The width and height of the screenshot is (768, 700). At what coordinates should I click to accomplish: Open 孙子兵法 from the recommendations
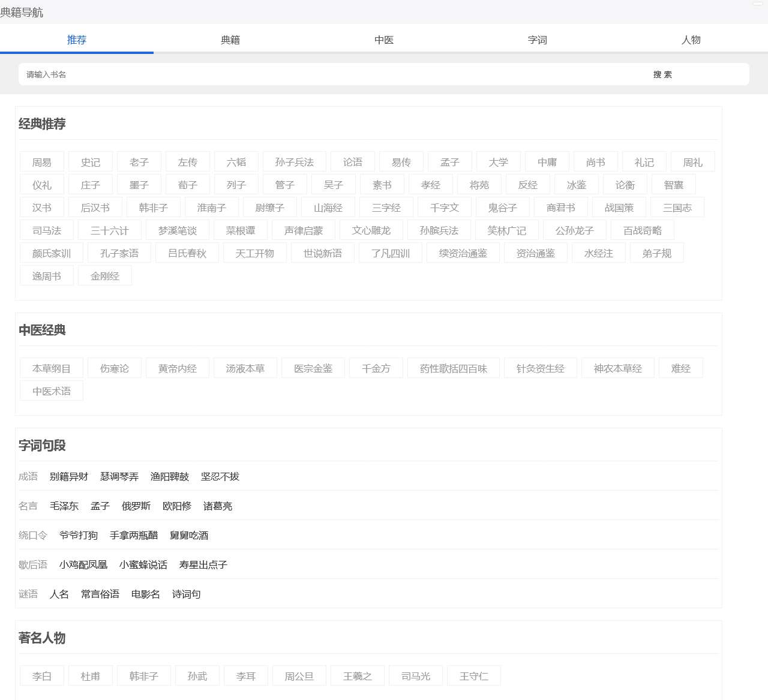(x=294, y=161)
